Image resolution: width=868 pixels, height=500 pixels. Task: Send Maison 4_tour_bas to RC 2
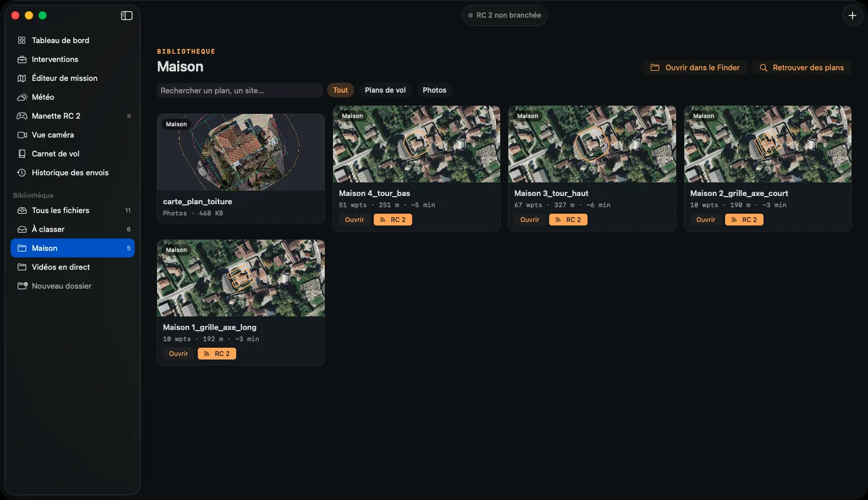pyautogui.click(x=393, y=220)
